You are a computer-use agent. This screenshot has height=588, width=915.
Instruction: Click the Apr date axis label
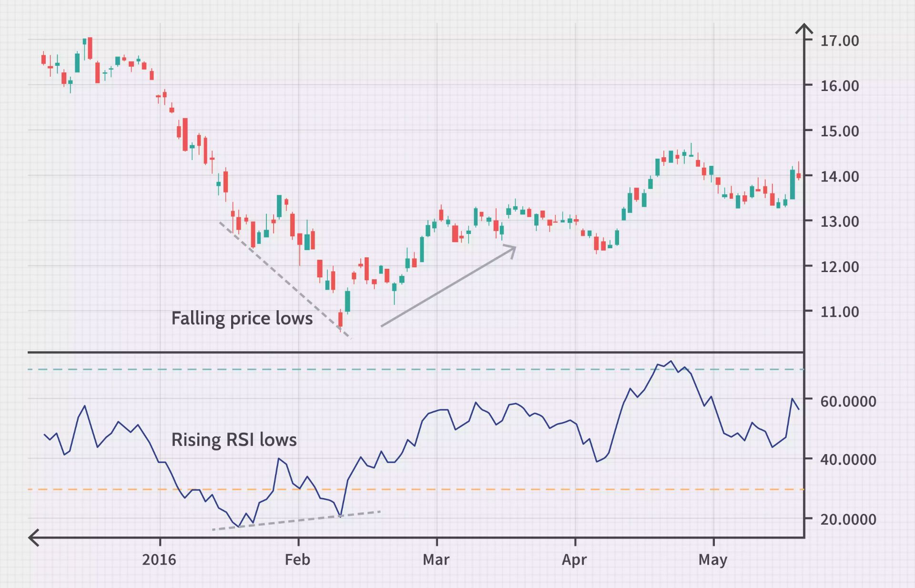[574, 559]
